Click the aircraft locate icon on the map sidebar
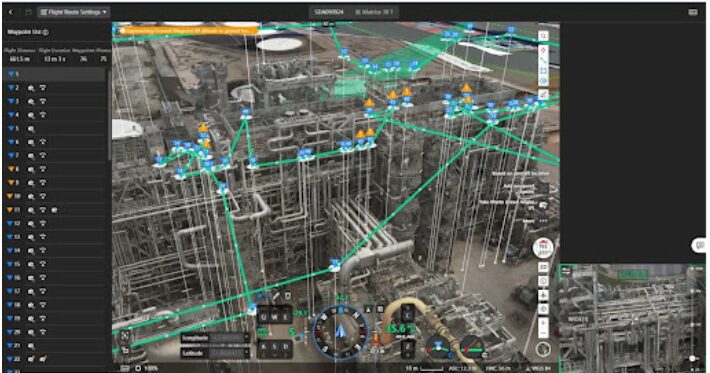Image resolution: width=710 pixels, height=373 pixels. click(x=543, y=295)
